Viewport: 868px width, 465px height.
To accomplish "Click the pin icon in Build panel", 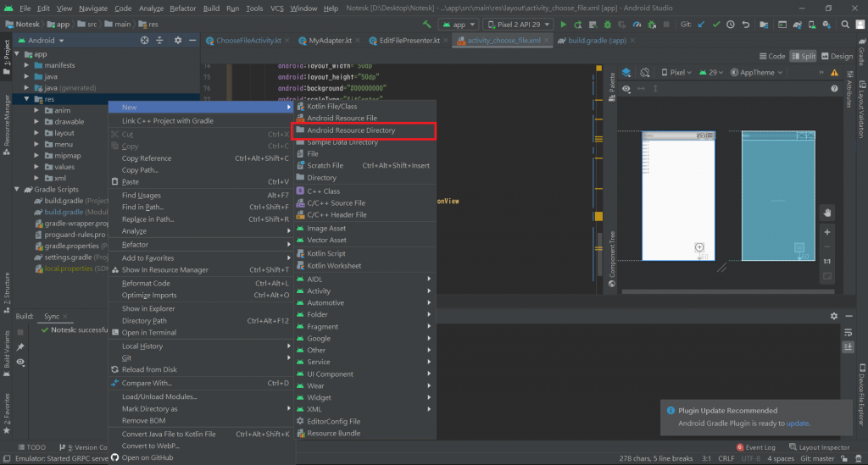I will pyautogui.click(x=20, y=346).
